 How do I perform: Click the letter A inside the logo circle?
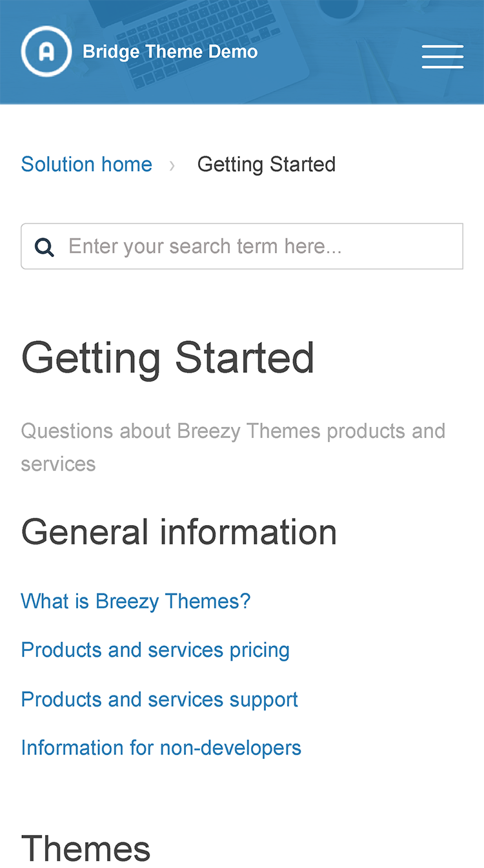46,52
